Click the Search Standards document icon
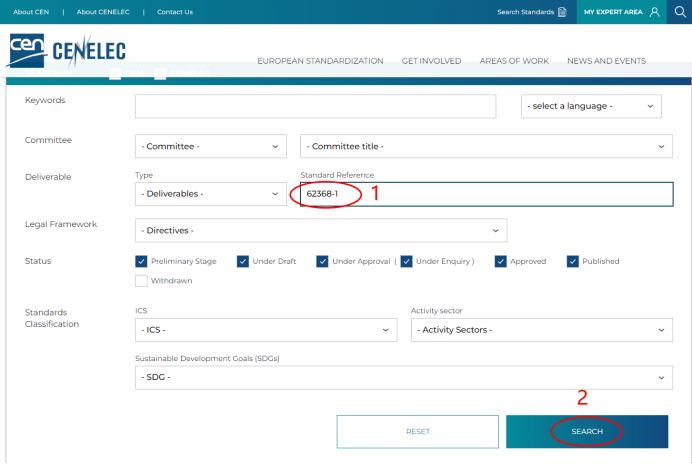 click(x=562, y=12)
